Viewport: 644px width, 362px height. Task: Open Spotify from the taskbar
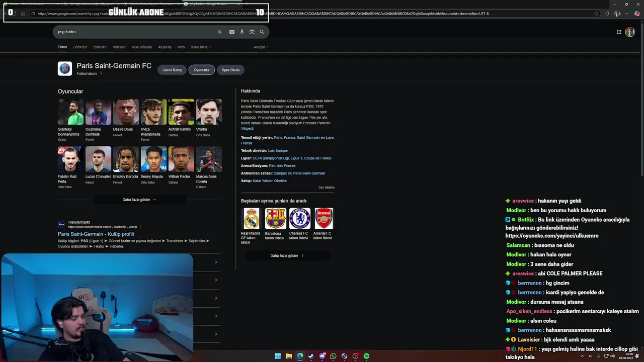(x=366, y=356)
